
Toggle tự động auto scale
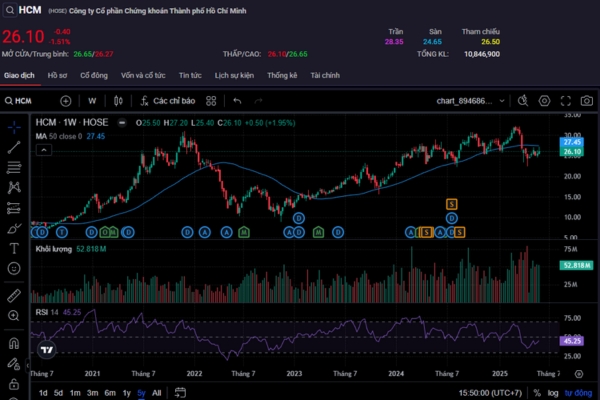click(578, 393)
